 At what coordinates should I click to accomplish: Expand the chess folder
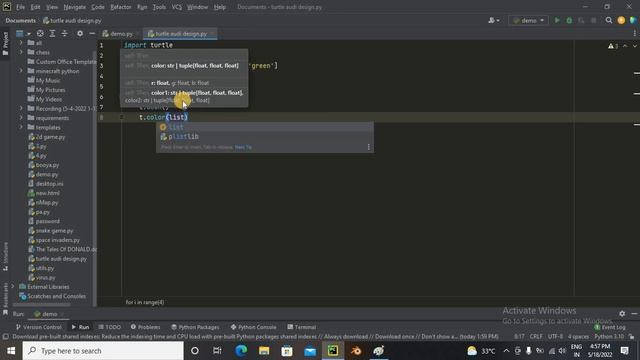[21, 52]
